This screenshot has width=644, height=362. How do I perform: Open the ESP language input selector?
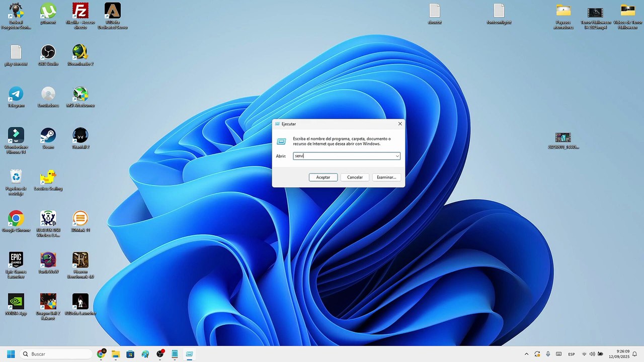[x=572, y=354]
